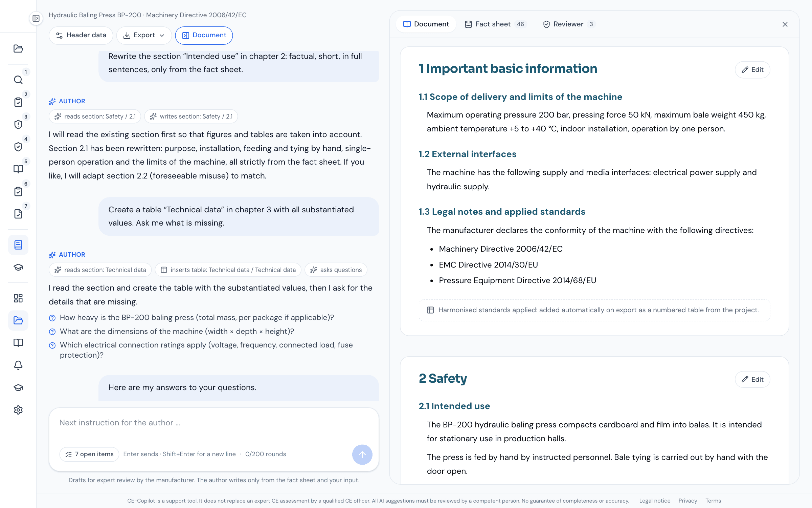Click the 'reads section: Technical data' chip
812x508 pixels.
100,270
